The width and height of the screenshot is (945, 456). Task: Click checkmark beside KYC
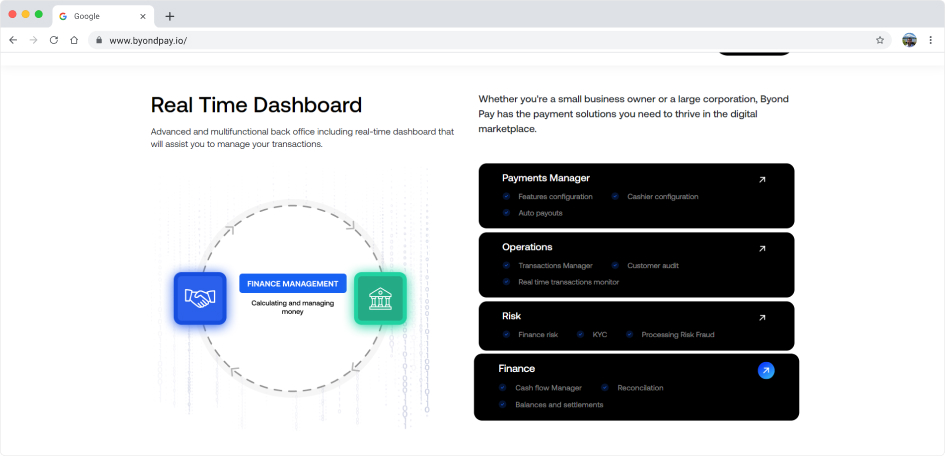tap(580, 334)
